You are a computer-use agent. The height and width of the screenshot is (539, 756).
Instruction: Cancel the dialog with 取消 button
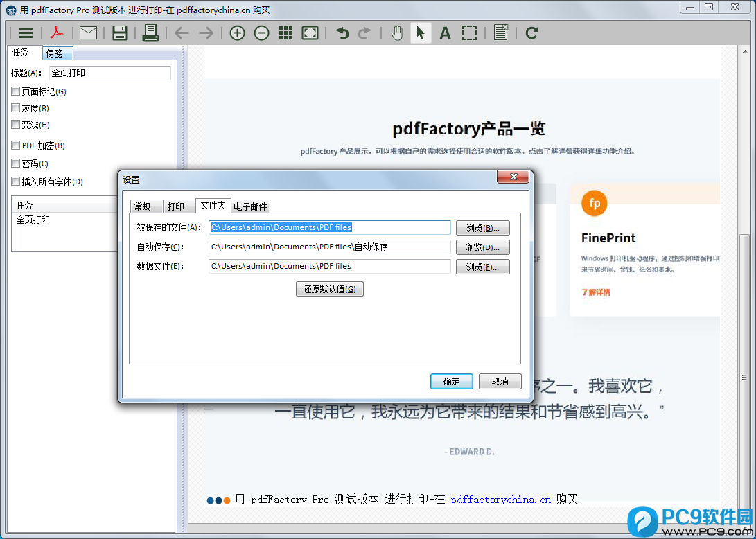(x=500, y=381)
